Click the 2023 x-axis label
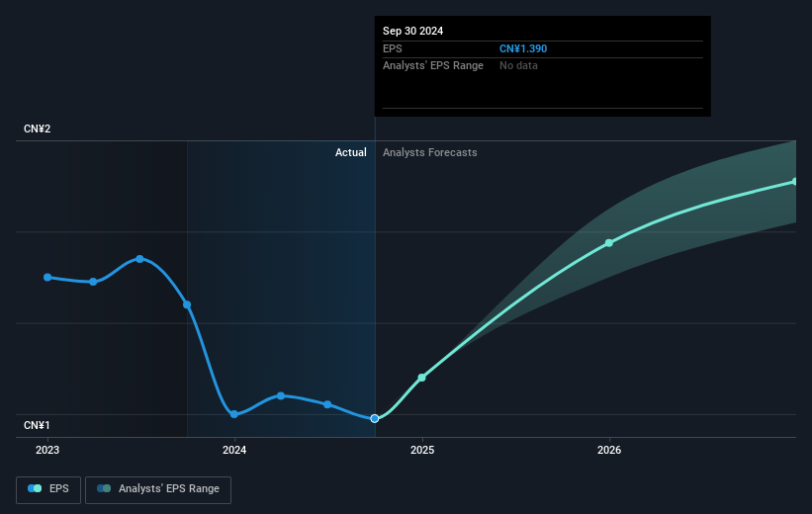This screenshot has height=514, width=812. click(x=47, y=451)
